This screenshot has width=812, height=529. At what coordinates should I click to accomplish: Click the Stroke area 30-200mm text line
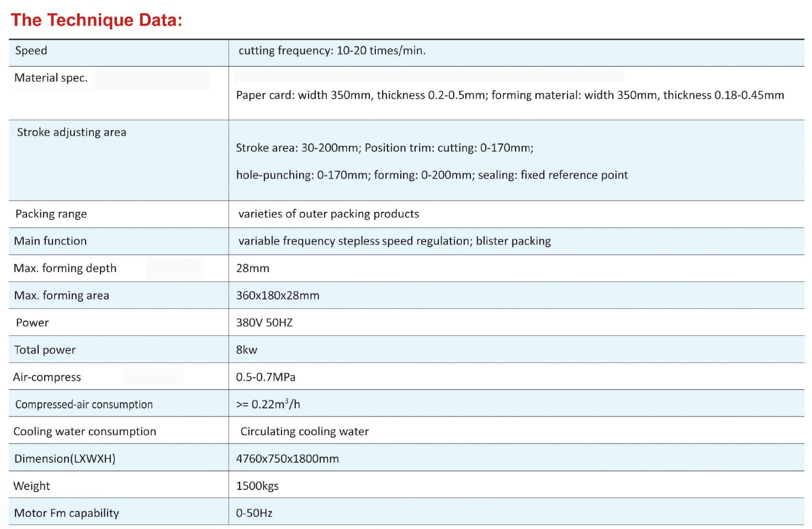[384, 148]
